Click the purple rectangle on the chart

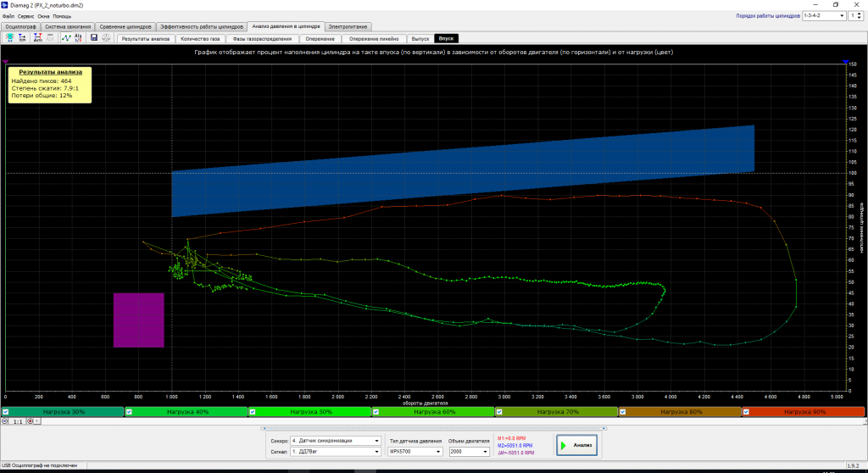pos(138,320)
